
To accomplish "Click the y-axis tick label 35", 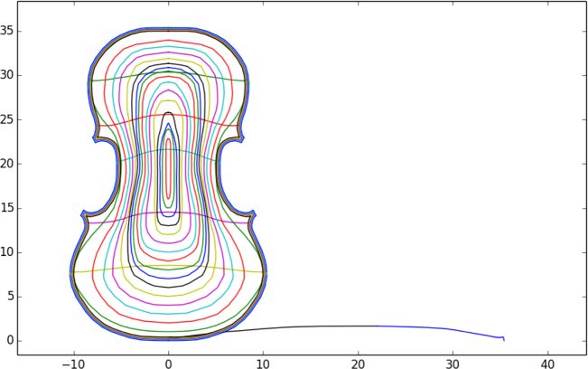I will [8, 31].
